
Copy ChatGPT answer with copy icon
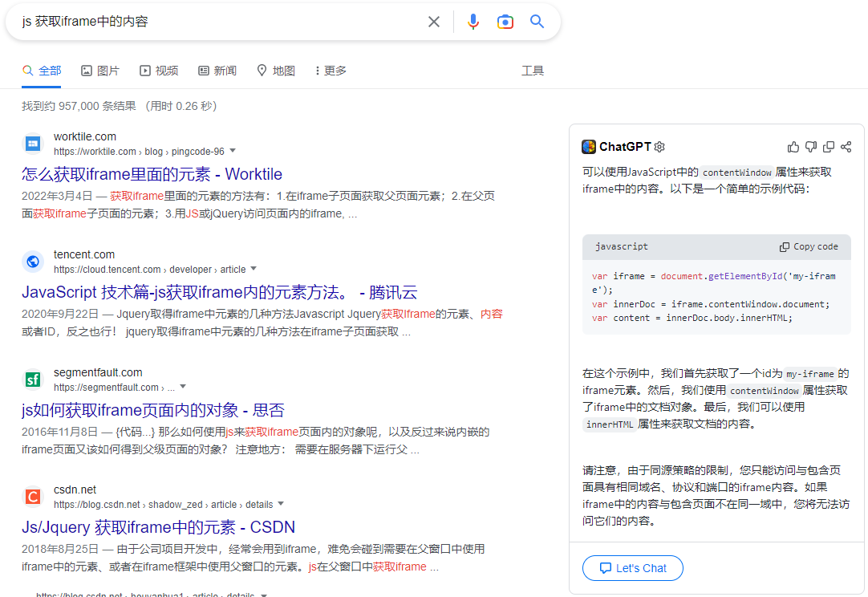(829, 147)
